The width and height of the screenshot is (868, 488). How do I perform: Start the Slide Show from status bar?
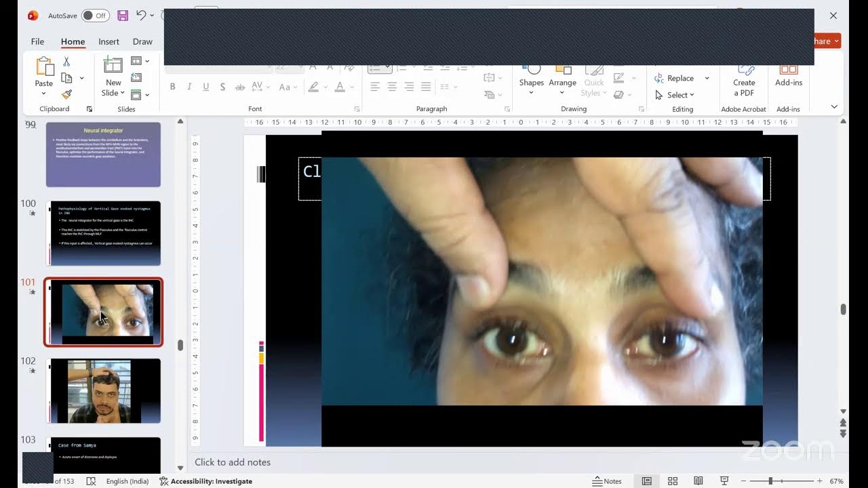[x=724, y=481]
